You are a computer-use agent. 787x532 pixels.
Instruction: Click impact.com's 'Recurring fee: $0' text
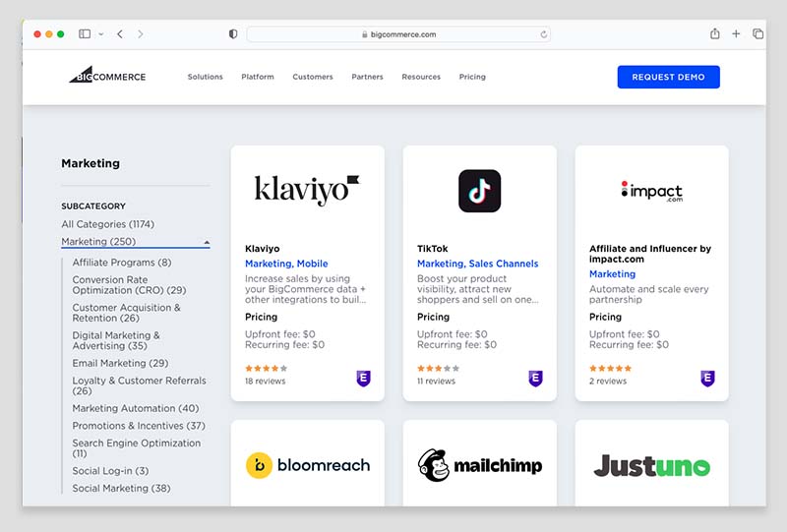coord(629,345)
